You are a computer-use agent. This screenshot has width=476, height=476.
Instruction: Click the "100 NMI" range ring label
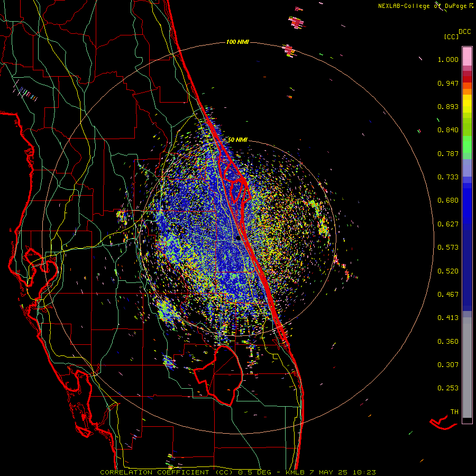[237, 42]
